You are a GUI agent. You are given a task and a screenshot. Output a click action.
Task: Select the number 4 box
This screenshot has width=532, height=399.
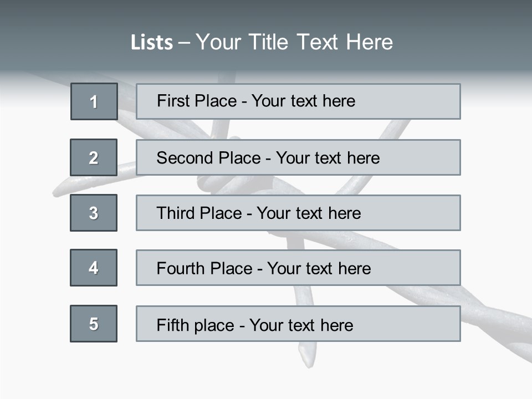(x=94, y=268)
